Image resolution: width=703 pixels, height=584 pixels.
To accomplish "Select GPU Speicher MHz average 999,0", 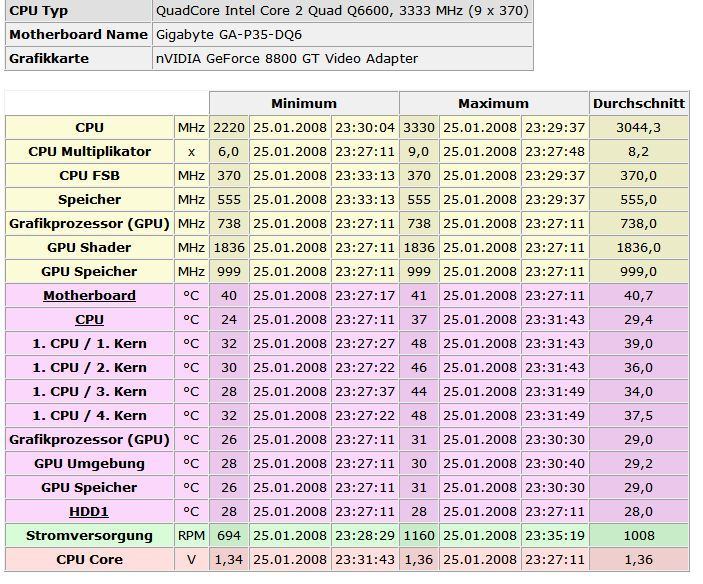I will pyautogui.click(x=639, y=272).
